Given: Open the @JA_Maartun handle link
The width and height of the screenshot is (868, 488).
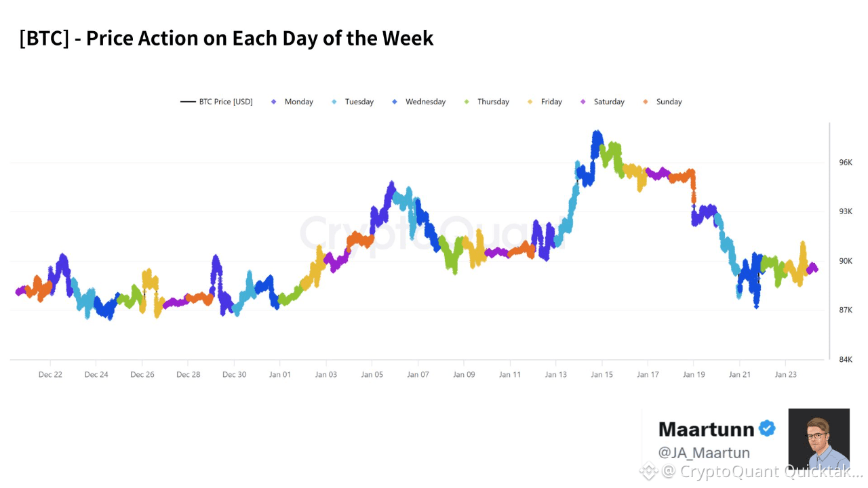Looking at the screenshot, I should pyautogui.click(x=704, y=452).
